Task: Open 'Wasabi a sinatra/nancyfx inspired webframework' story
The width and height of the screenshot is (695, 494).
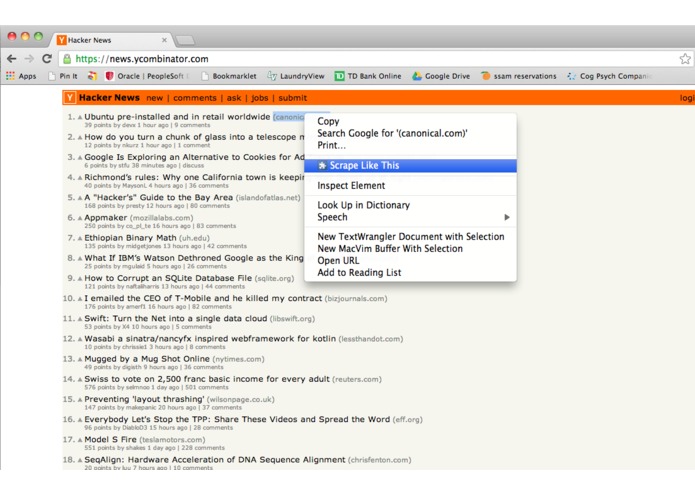Action: point(210,339)
